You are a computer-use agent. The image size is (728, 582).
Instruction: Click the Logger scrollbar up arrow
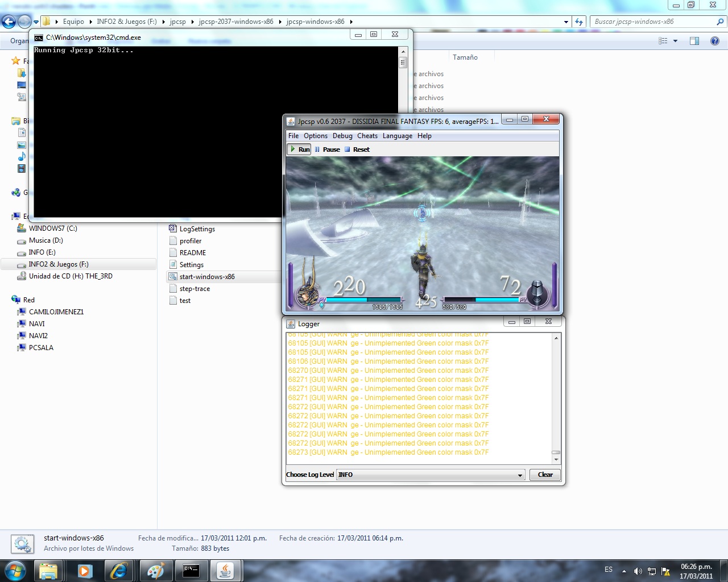point(556,338)
